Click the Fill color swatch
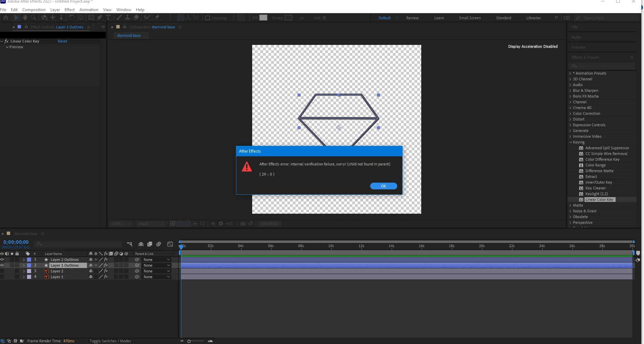This screenshot has width=644, height=344. click(x=263, y=18)
